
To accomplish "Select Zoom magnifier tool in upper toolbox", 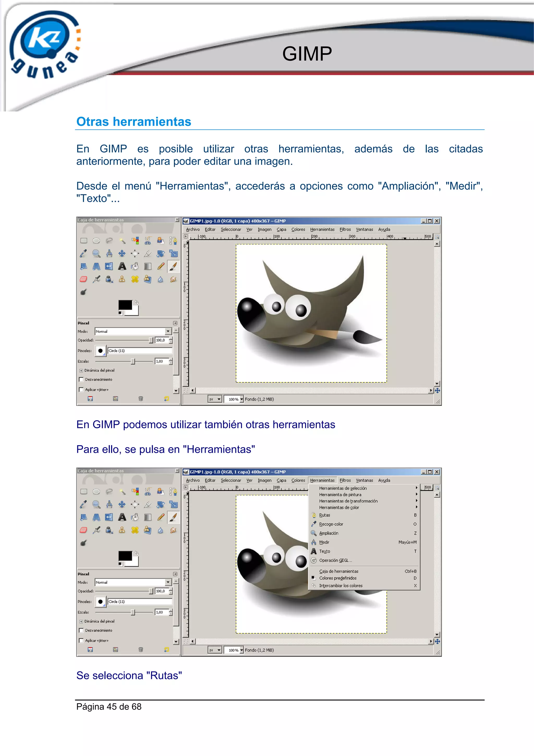I will [x=96, y=254].
